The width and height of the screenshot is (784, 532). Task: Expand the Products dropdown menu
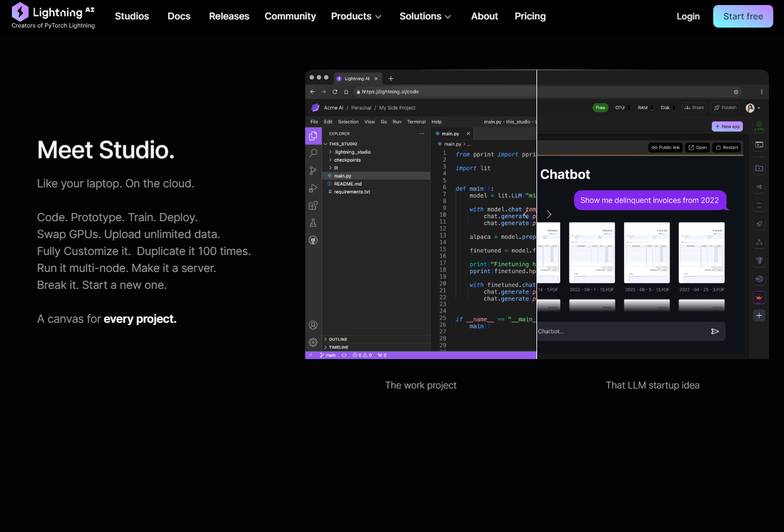click(x=356, y=16)
